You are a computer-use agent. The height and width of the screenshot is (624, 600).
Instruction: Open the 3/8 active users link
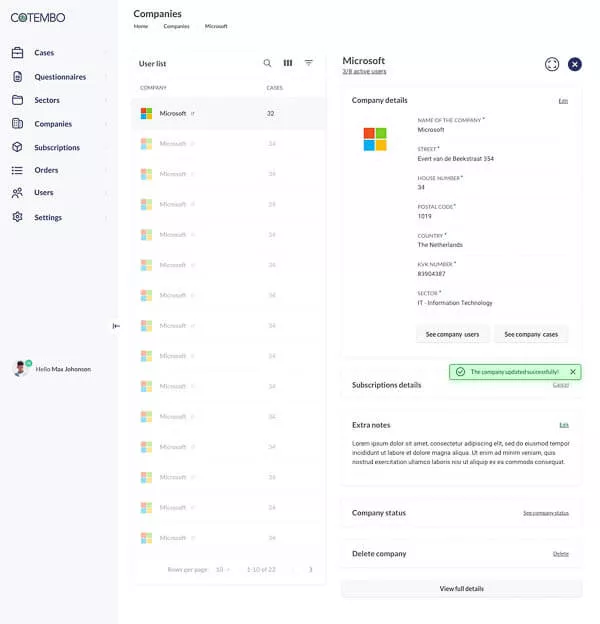tap(364, 71)
